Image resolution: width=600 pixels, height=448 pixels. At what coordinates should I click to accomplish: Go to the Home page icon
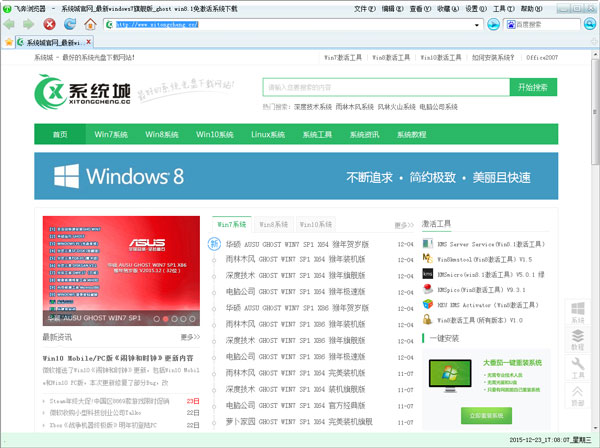pos(90,24)
